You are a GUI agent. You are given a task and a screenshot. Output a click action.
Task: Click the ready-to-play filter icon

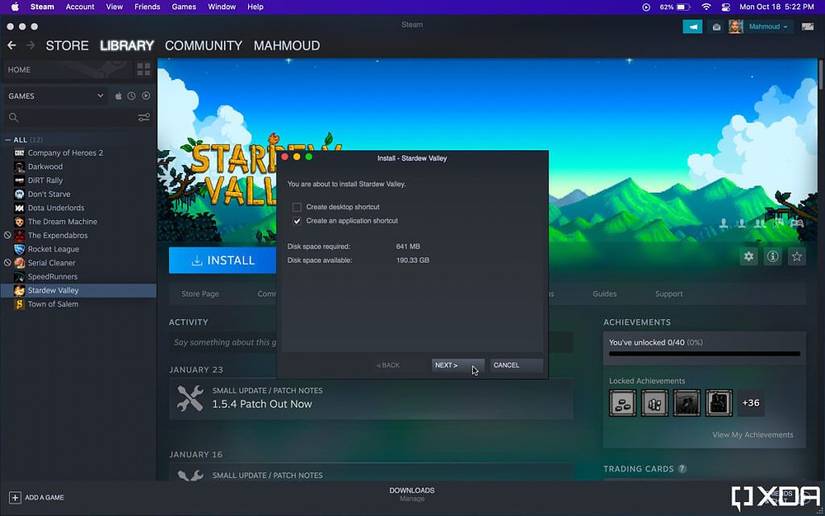tap(146, 96)
